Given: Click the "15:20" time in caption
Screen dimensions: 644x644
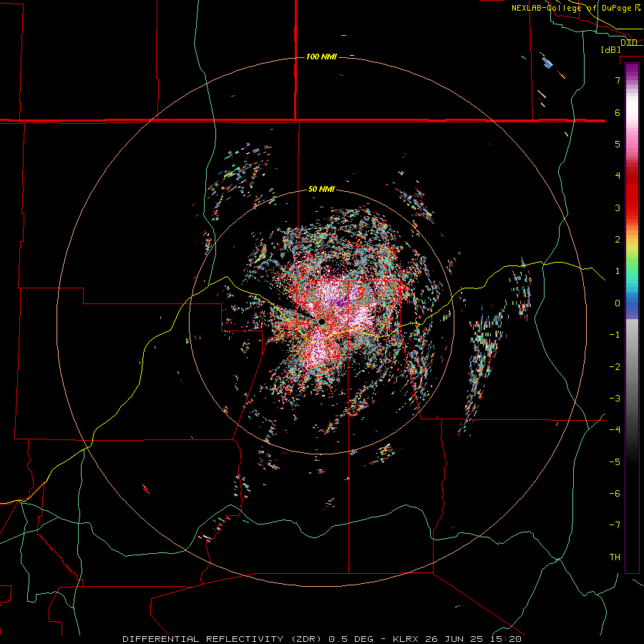Looking at the screenshot, I should pos(505,639).
